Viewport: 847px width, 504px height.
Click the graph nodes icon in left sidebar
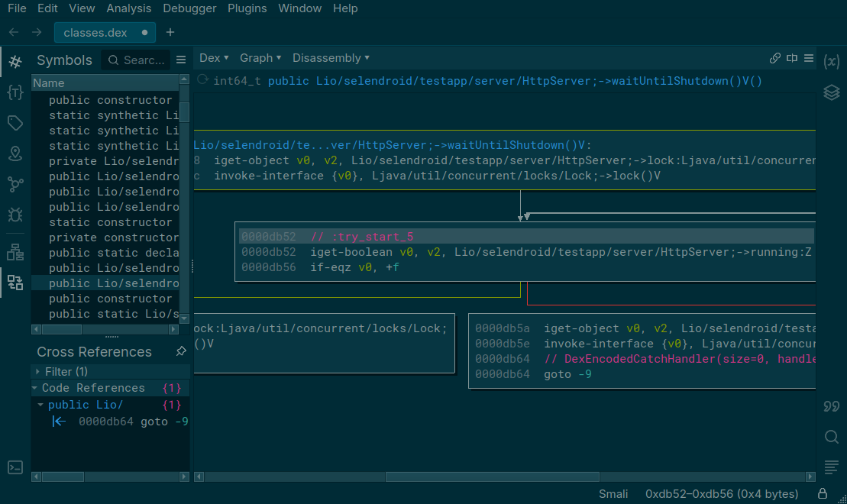[x=15, y=184]
